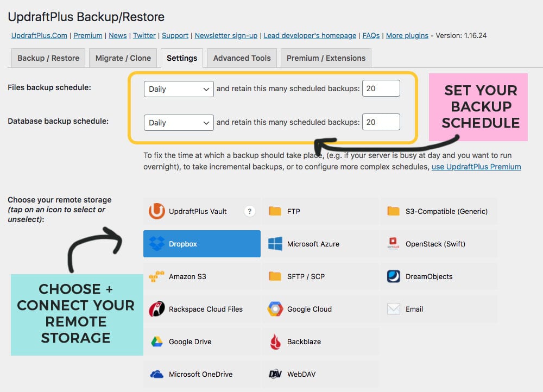The image size is (543, 392).
Task: Open the FAQs link
Action: [x=371, y=36]
